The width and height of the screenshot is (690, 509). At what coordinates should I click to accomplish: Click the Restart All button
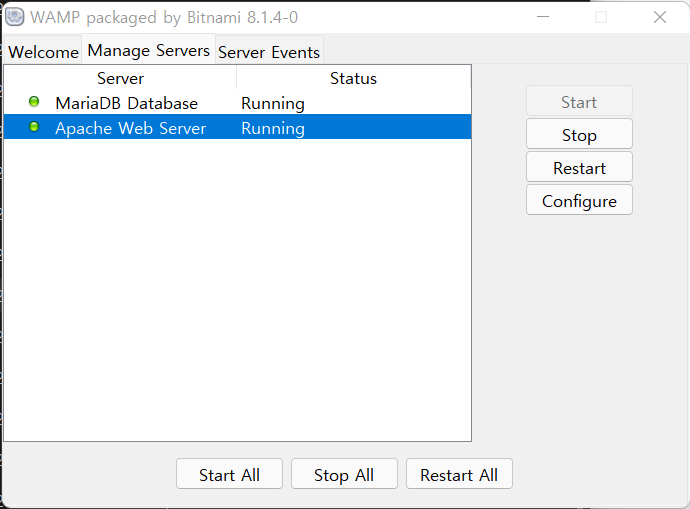(459, 474)
